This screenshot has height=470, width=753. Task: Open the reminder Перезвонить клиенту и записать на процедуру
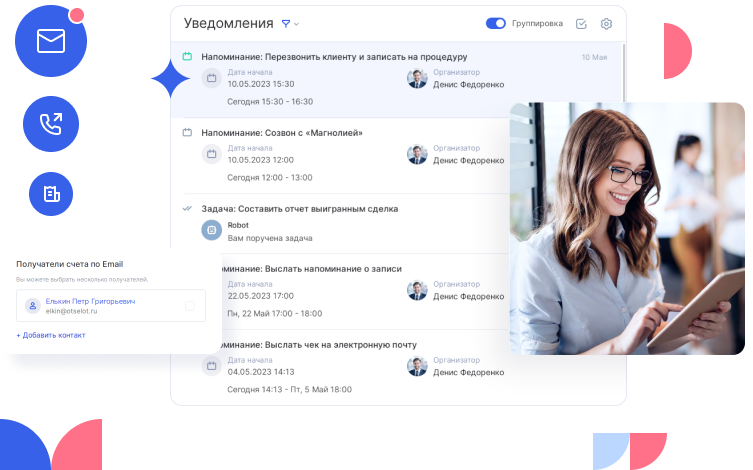[x=334, y=57]
